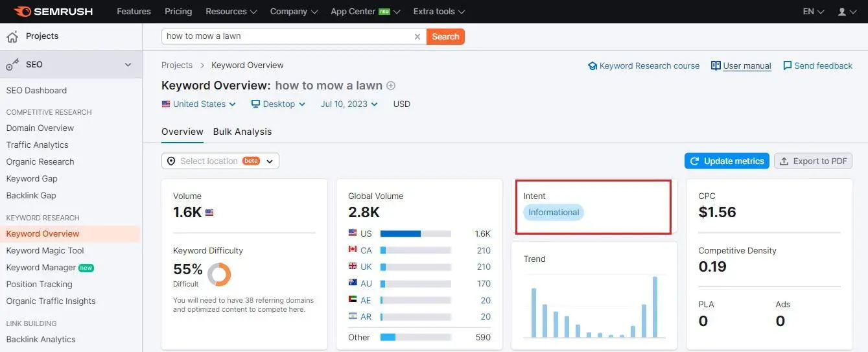The height and width of the screenshot is (352, 868).
Task: Open Keyword Gap in sidebar
Action: (x=32, y=178)
